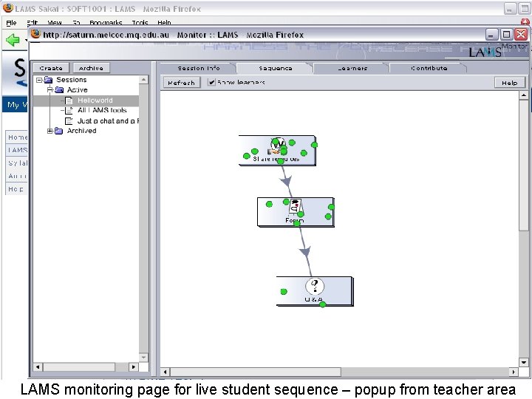Open Tools menu in Sakai window
Viewport: 532px width, 399px height.
(x=140, y=23)
